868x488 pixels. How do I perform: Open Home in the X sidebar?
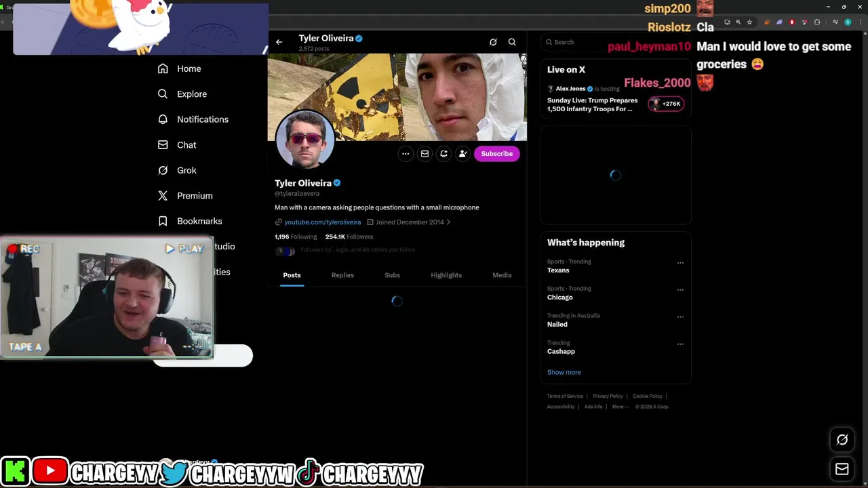coord(179,68)
